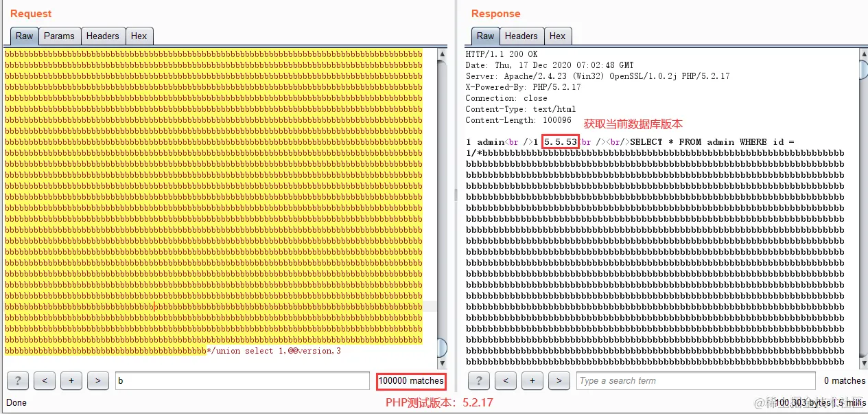The image size is (868, 414).
Task: Click the Request panel scrollbar thumb
Action: pyautogui.click(x=443, y=348)
